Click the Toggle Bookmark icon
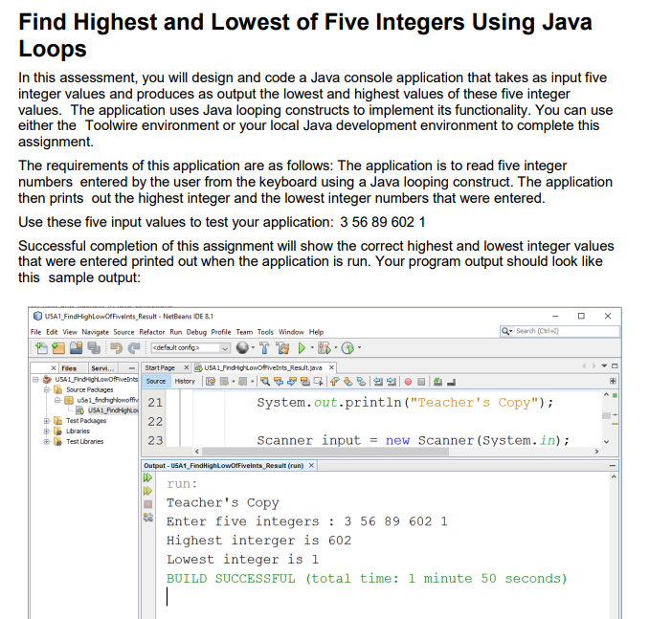This screenshot has width=672, height=619. click(361, 381)
